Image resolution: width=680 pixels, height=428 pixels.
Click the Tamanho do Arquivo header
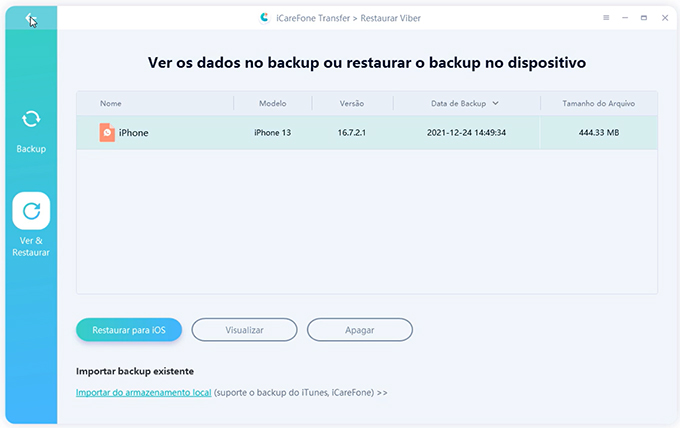(x=598, y=104)
